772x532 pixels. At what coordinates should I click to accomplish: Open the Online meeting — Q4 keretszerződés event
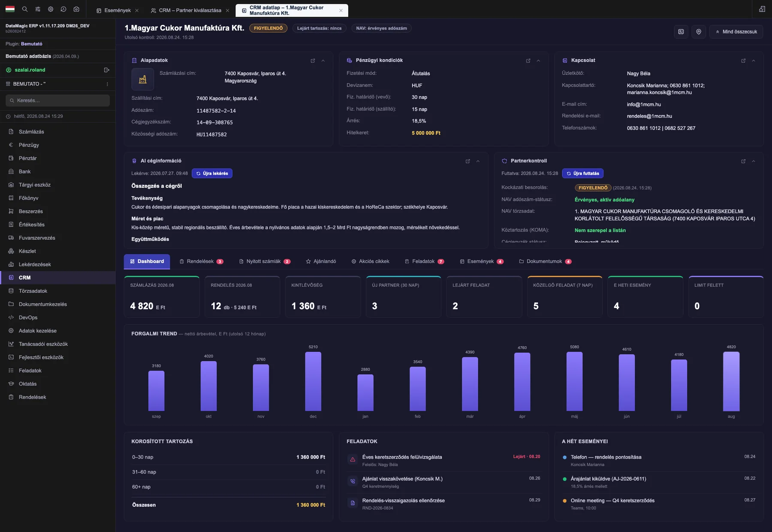[659, 504]
